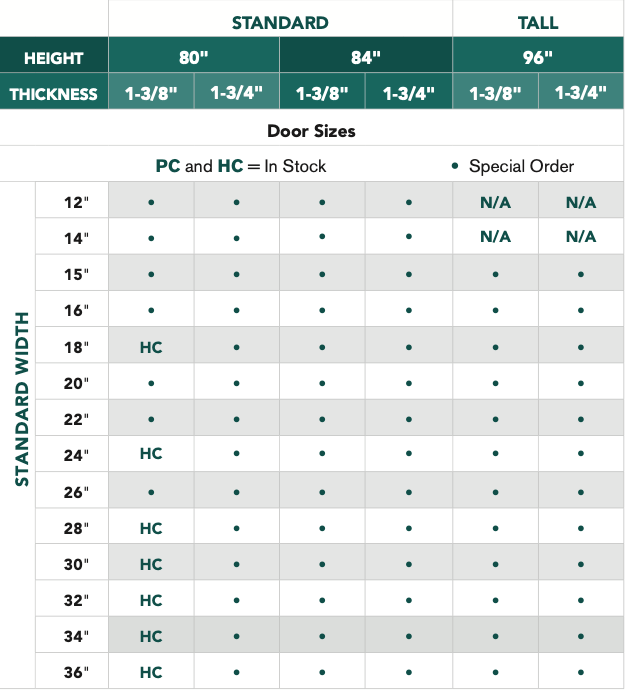This screenshot has width=625, height=690.
Task: Click the Special Order legend text
Action: pos(521,166)
